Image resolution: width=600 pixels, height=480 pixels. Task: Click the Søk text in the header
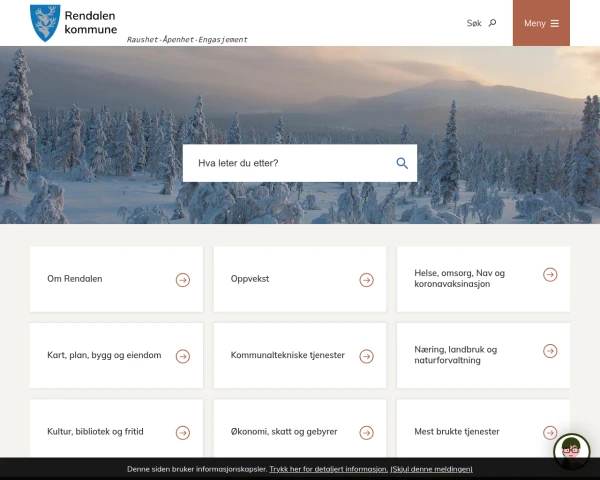[474, 23]
